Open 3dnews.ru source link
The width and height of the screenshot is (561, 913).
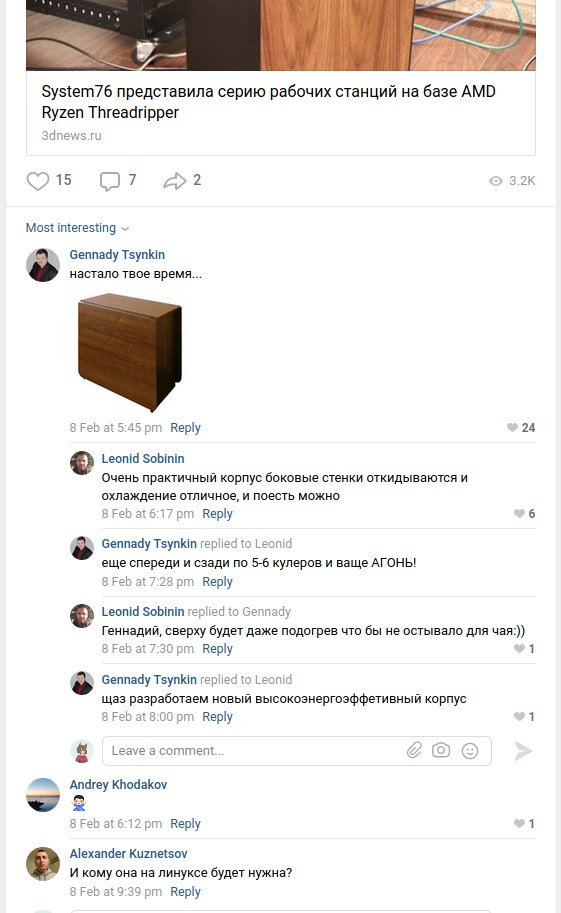coord(71,136)
